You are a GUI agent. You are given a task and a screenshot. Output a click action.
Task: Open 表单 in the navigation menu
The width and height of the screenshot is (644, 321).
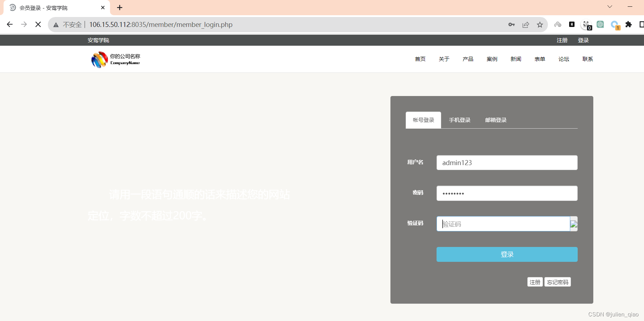tap(540, 59)
